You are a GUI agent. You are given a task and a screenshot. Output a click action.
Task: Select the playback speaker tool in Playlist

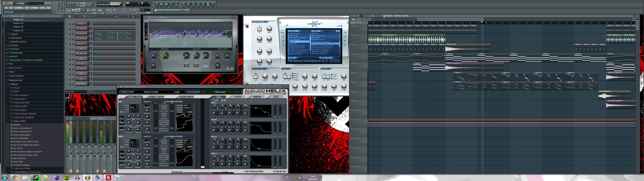381,16
